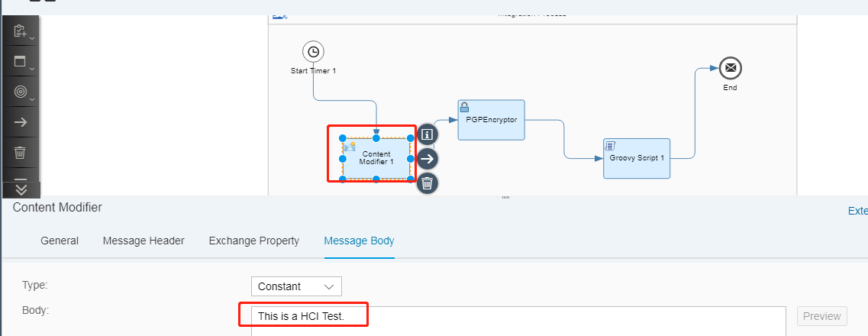The width and height of the screenshot is (868, 336).
Task: Open the Participants palette in the left toolbar
Action: [x=21, y=32]
